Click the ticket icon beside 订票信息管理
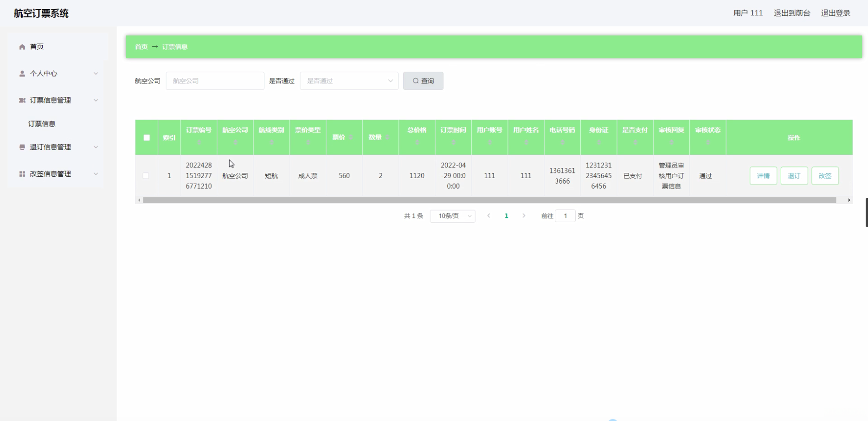 (x=22, y=101)
